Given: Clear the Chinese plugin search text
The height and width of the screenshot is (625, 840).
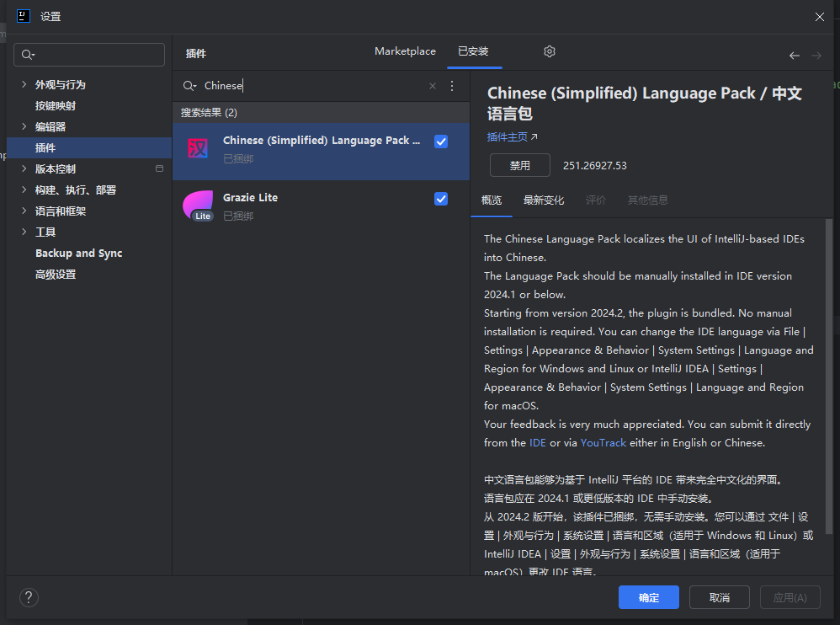Looking at the screenshot, I should [433, 86].
